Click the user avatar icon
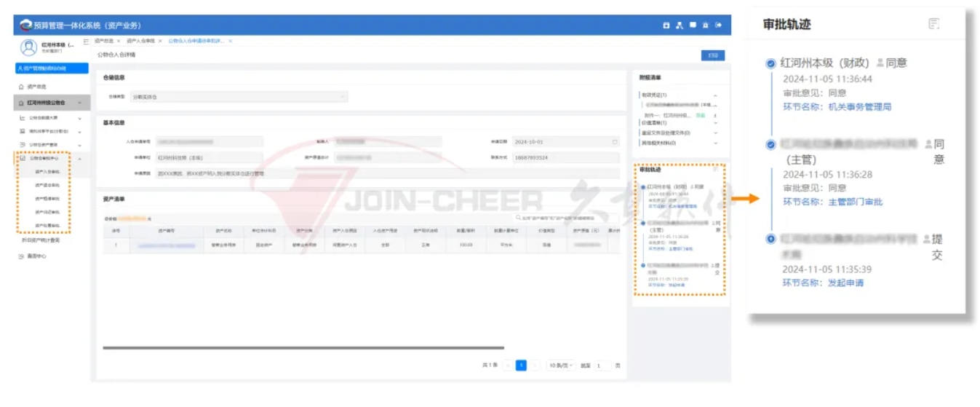Screen dimensions: 980x407 pyautogui.click(x=28, y=47)
